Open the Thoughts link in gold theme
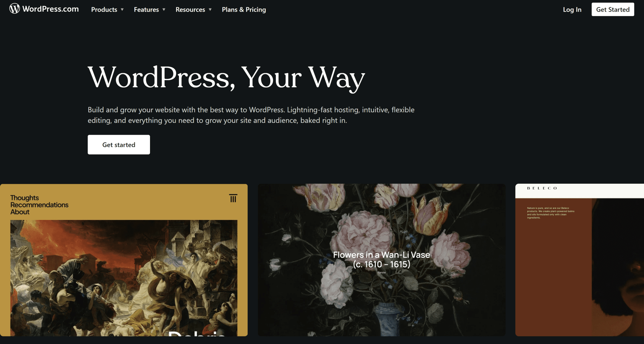 (x=25, y=198)
